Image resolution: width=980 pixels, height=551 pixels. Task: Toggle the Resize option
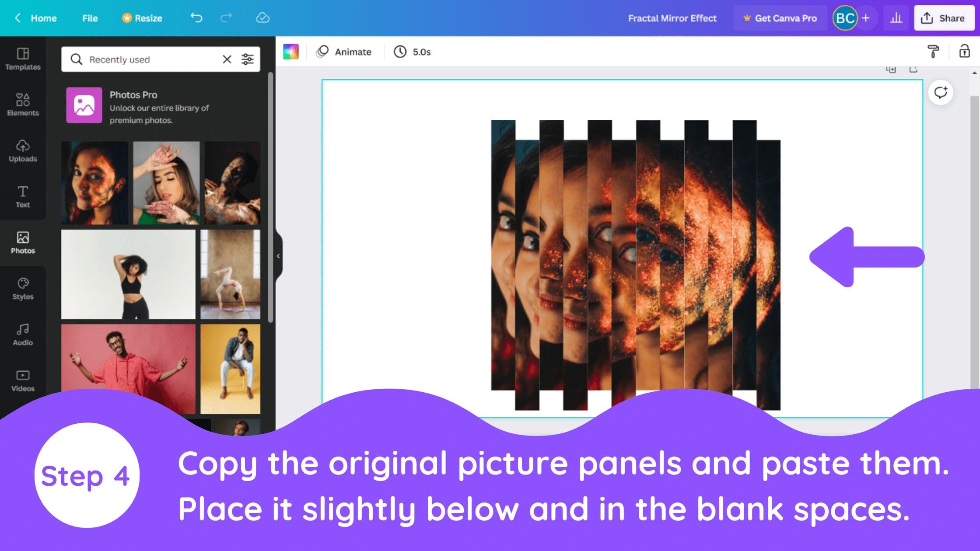point(141,18)
